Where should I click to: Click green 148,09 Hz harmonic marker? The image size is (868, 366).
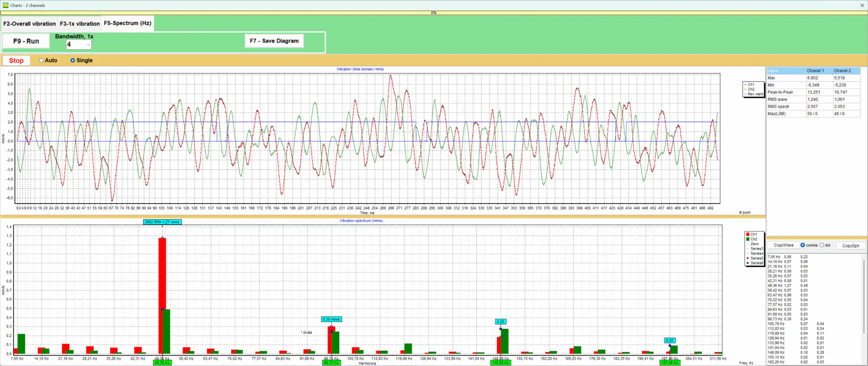500,363
